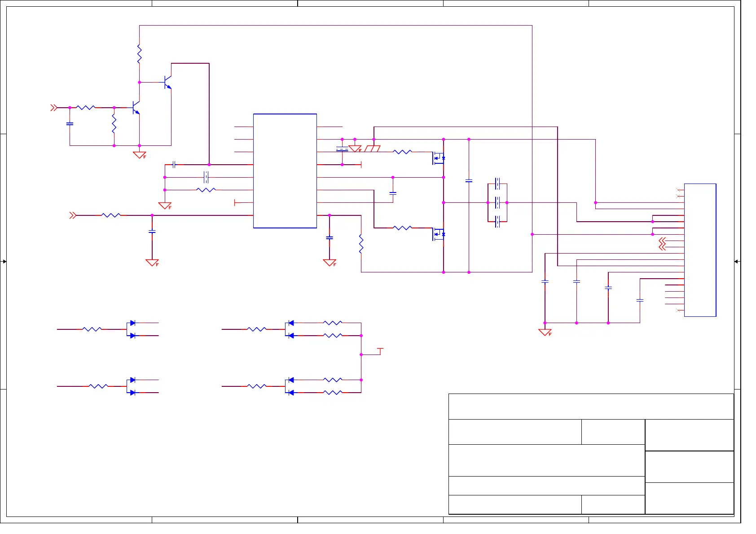Select the upper MOSFET symbol
756x534 pixels.
(438, 158)
